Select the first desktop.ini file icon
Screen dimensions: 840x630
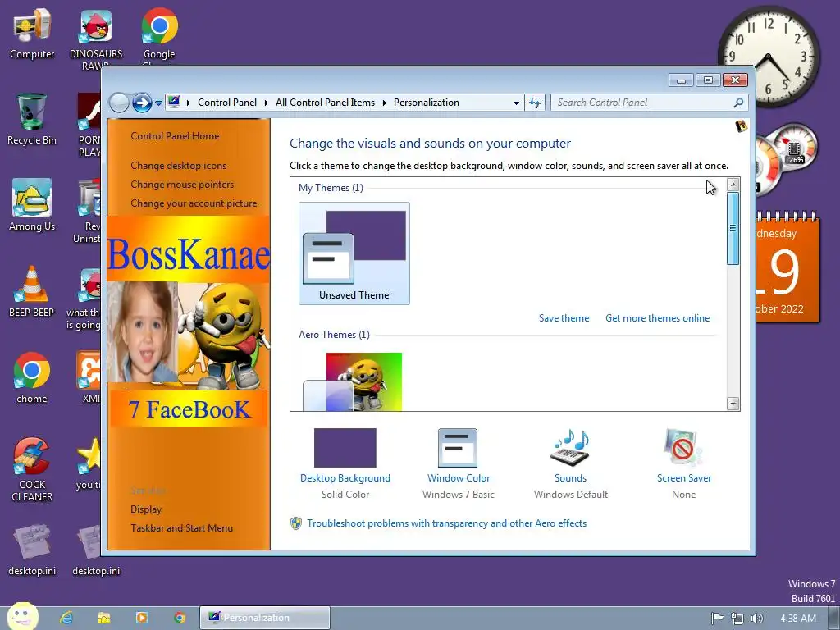[32, 550]
